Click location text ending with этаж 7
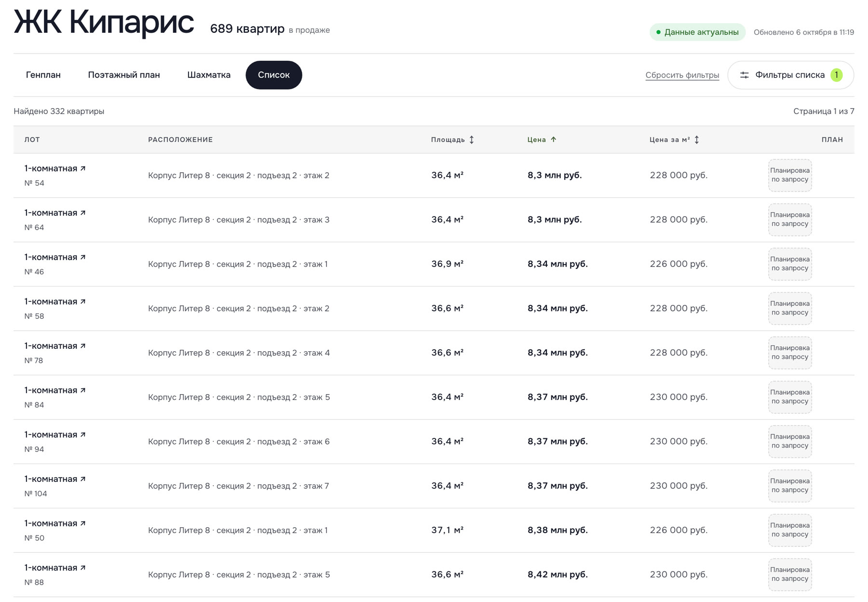The height and width of the screenshot is (602, 868). tap(239, 486)
